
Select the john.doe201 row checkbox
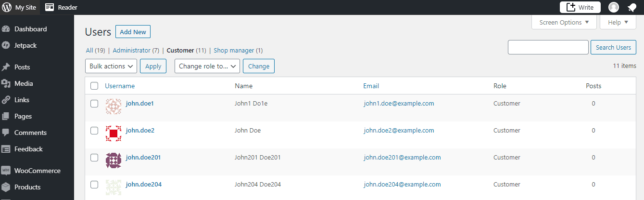[94, 158]
